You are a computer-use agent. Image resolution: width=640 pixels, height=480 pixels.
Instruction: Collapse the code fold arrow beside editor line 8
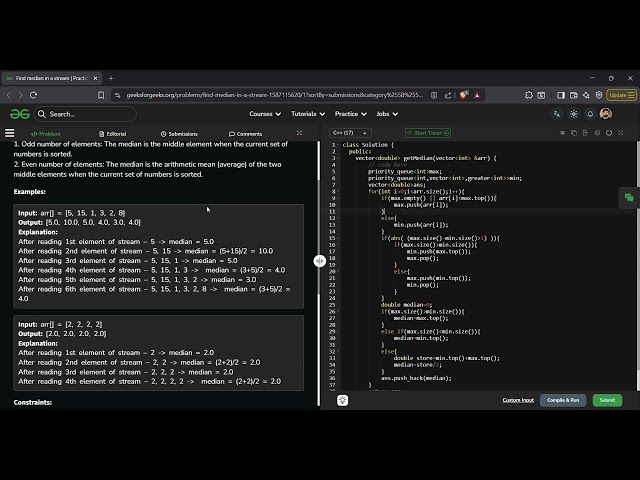338,191
